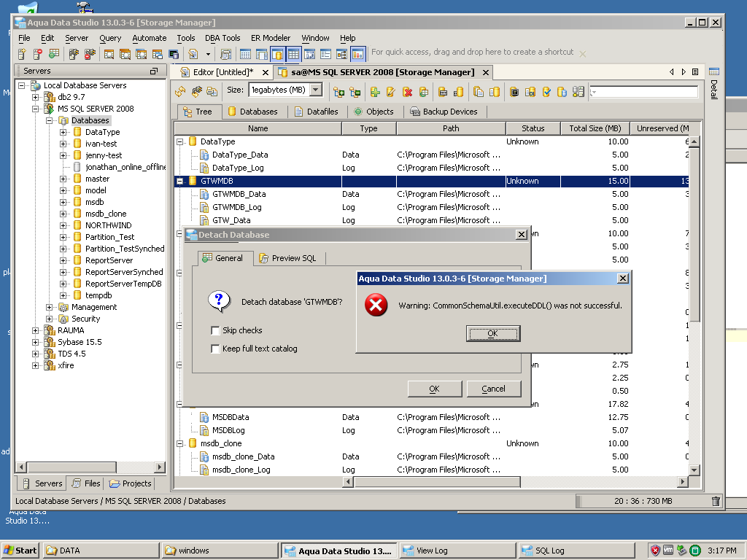This screenshot has height=560, width=747.
Task: Enable Keep full text catalog checkbox
Action: (x=215, y=349)
